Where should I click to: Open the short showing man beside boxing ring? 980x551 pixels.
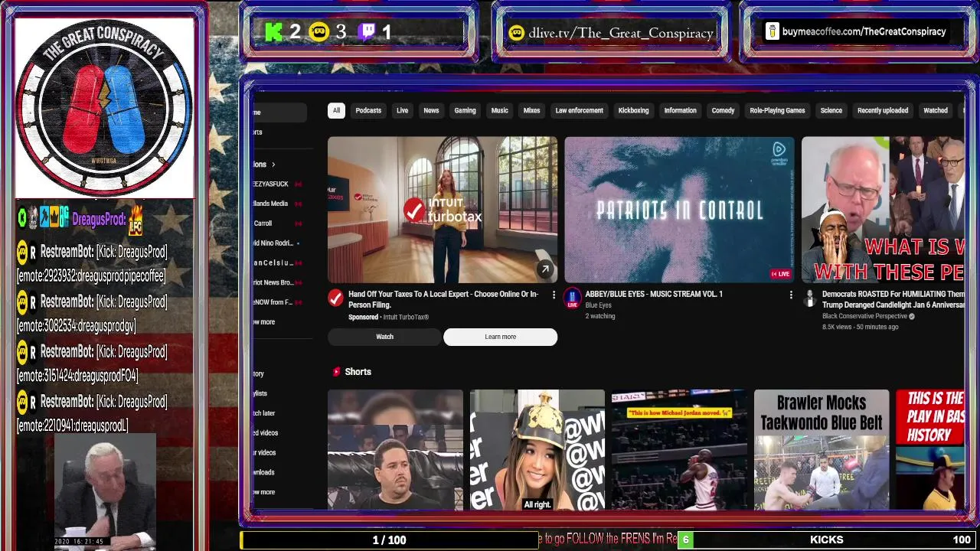click(x=395, y=450)
